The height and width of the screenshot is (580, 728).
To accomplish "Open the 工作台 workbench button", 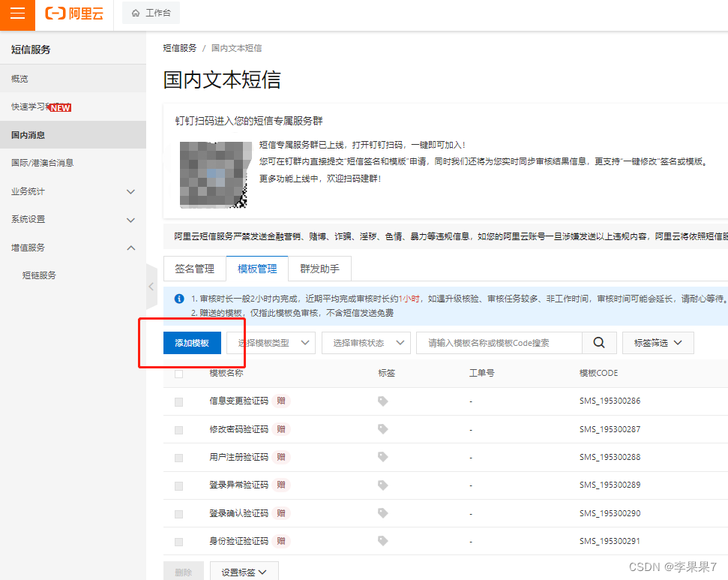I will [x=151, y=13].
